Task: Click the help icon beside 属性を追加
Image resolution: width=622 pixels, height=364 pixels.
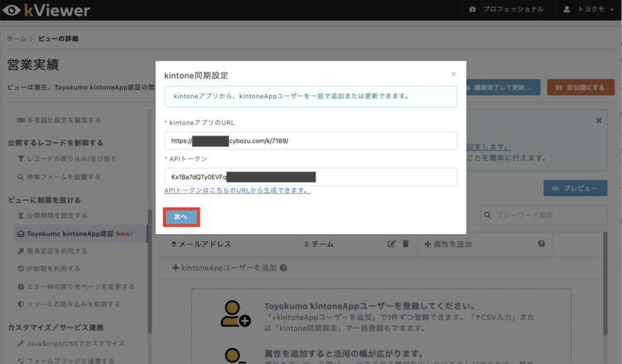Action: tap(541, 244)
